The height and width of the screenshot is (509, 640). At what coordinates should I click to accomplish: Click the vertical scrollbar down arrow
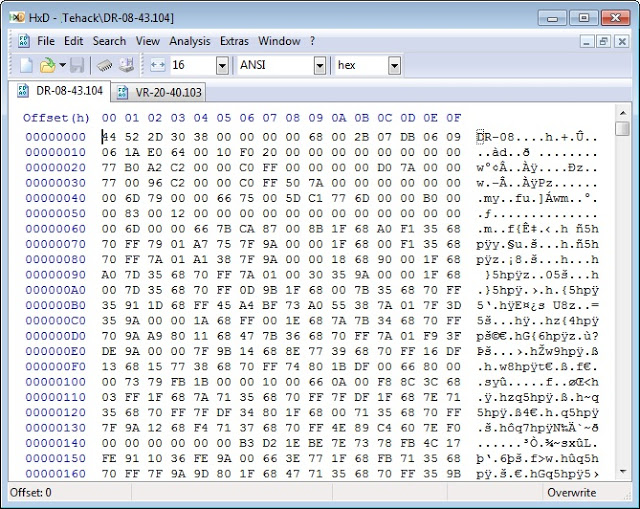[x=622, y=475]
